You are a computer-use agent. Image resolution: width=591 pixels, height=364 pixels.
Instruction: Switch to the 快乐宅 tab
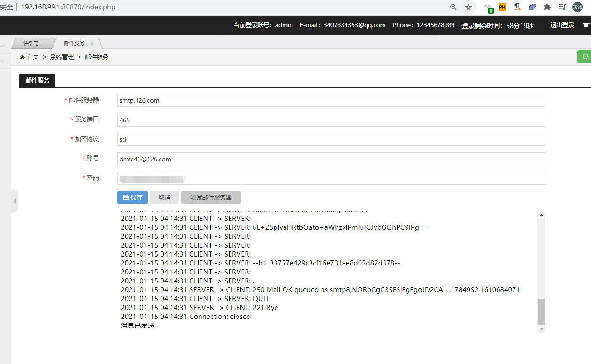tap(31, 43)
